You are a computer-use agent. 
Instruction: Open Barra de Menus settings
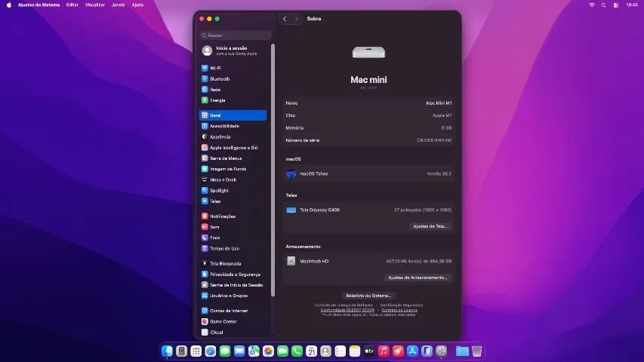(x=233, y=158)
